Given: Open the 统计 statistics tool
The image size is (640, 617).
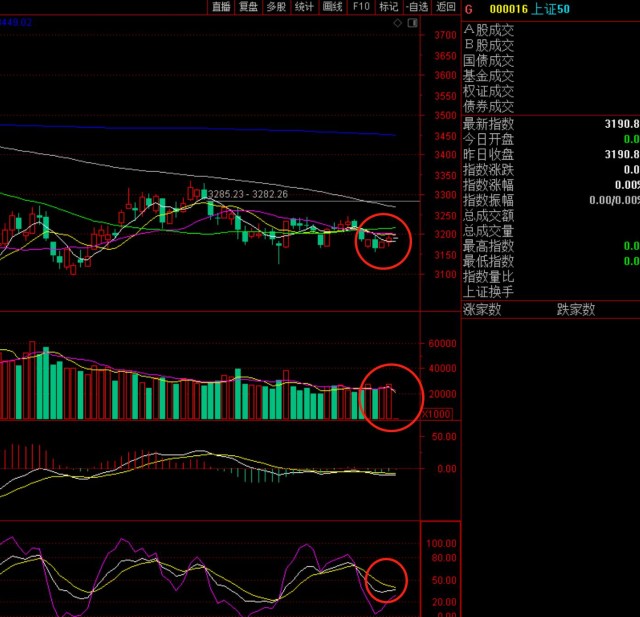Looking at the screenshot, I should pyautogui.click(x=305, y=7).
